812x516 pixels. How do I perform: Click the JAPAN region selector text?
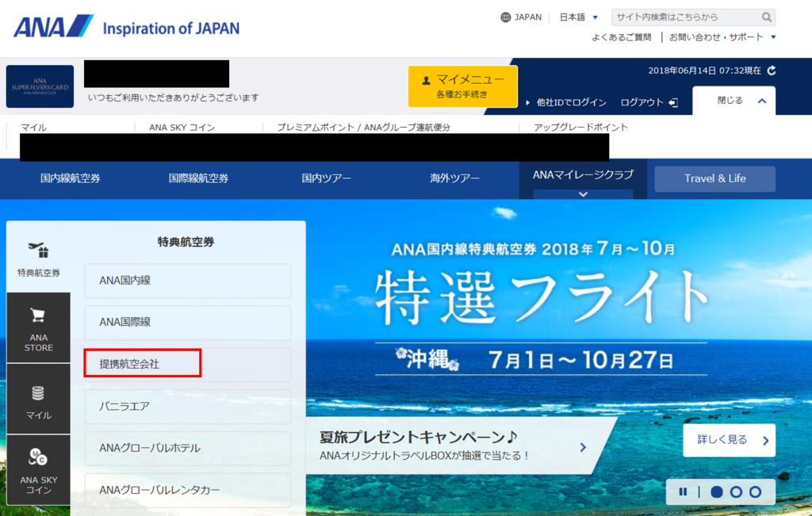(x=528, y=17)
